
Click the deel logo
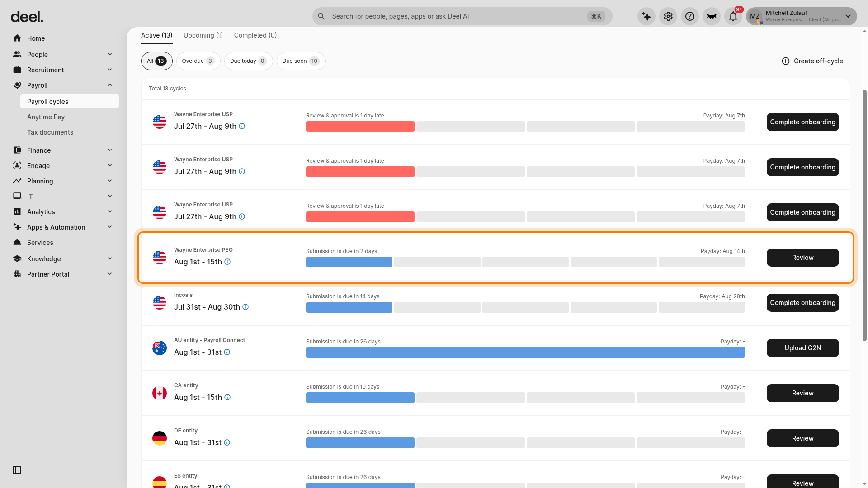[x=27, y=17]
